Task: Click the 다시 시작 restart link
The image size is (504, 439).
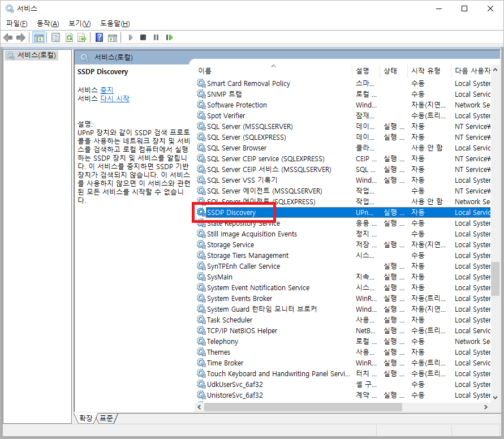Action: point(115,98)
